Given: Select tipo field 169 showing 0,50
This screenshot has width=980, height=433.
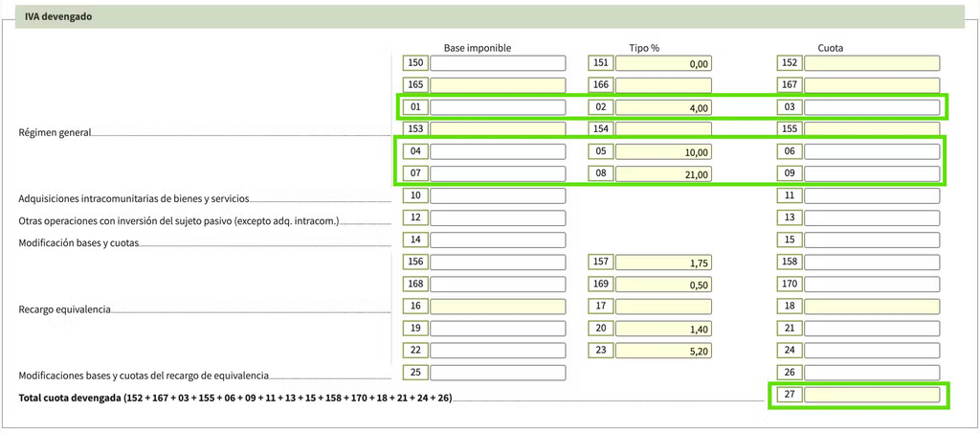Looking at the screenshot, I should point(664,285).
